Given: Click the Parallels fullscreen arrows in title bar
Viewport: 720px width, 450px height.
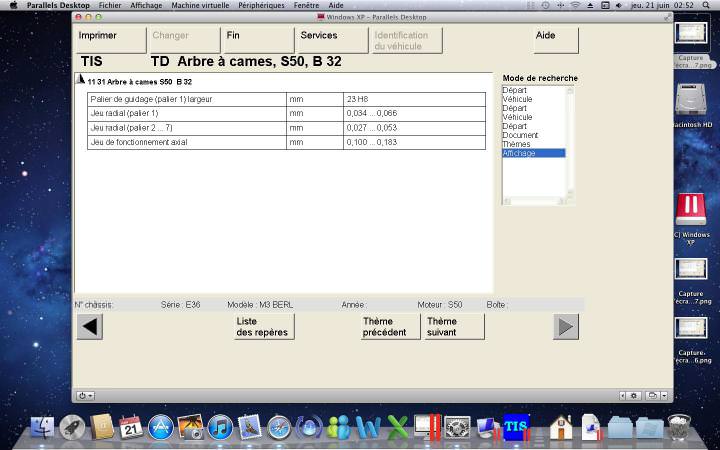Looking at the screenshot, I should click(667, 17).
